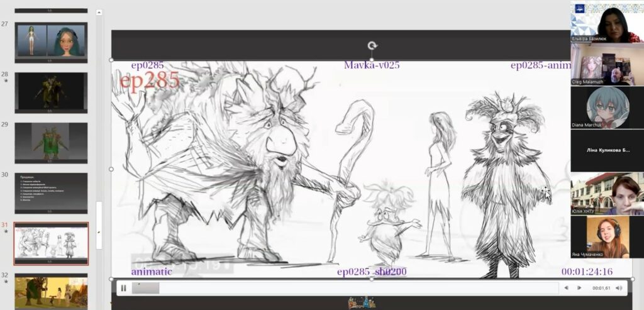
Task: Select Oleg Malamuzh participant video
Action: coord(607,64)
